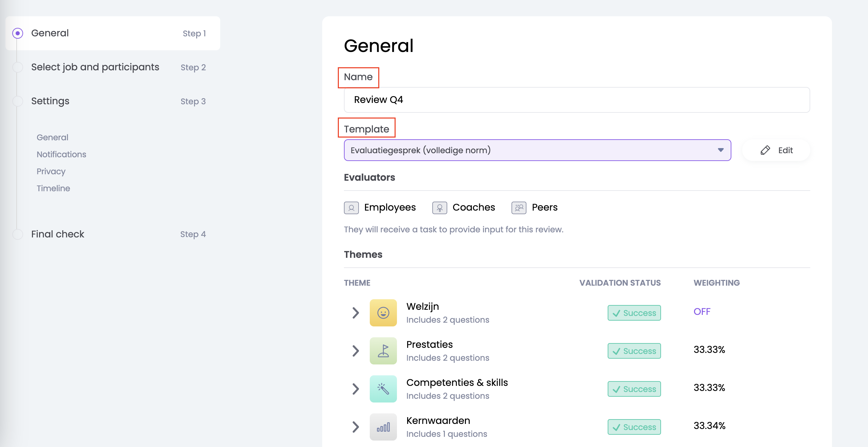Click the Employees evaluator icon
The image size is (868, 447).
click(351, 208)
